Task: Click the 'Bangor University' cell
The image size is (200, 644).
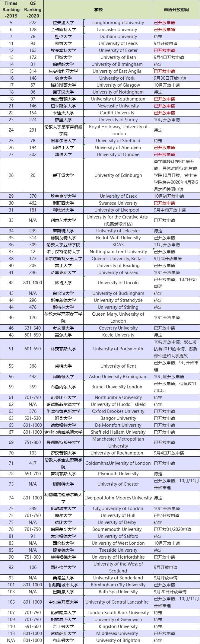Action: pyautogui.click(x=118, y=418)
